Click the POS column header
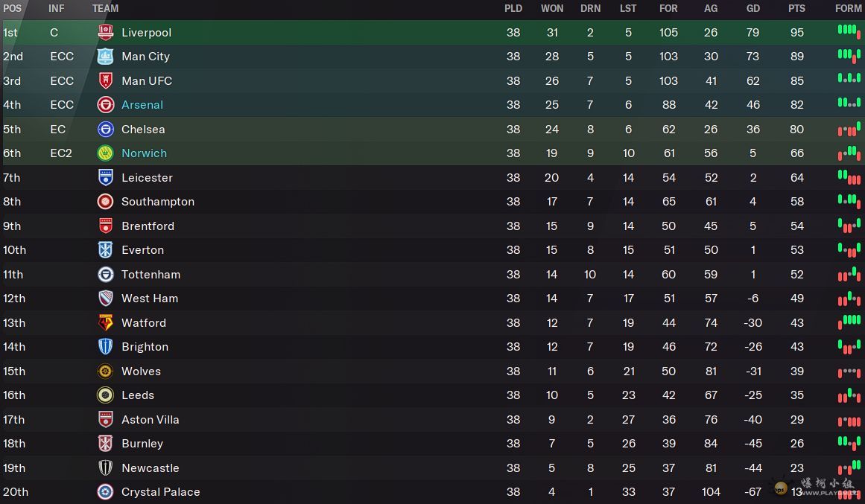The image size is (865, 504). [13, 9]
